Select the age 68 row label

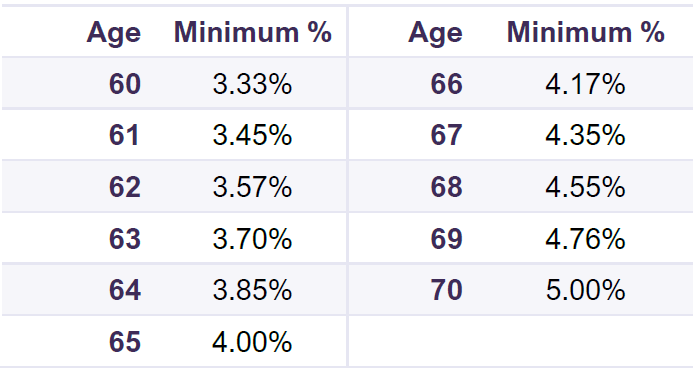tap(447, 187)
